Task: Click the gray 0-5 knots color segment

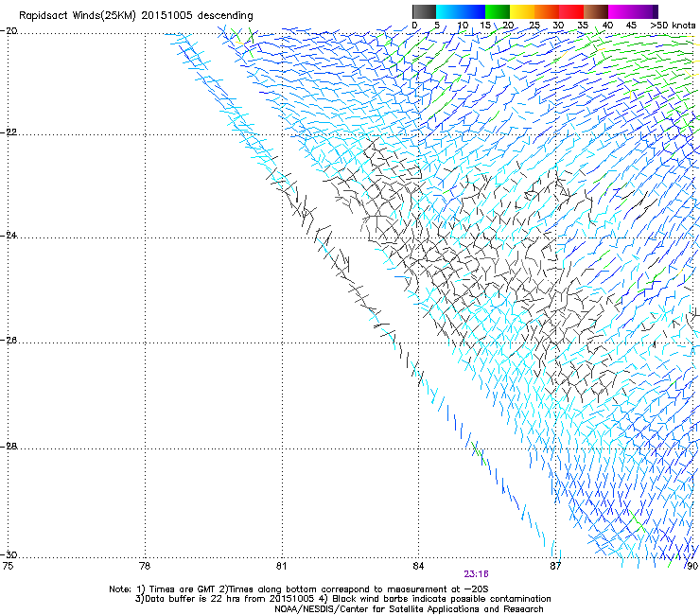Action: pos(424,11)
